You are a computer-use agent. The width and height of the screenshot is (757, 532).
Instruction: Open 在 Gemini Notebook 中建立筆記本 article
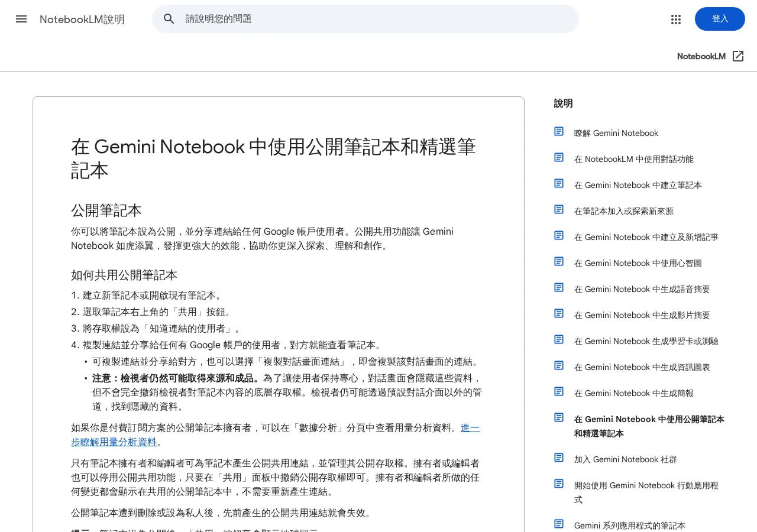pyautogui.click(x=638, y=185)
